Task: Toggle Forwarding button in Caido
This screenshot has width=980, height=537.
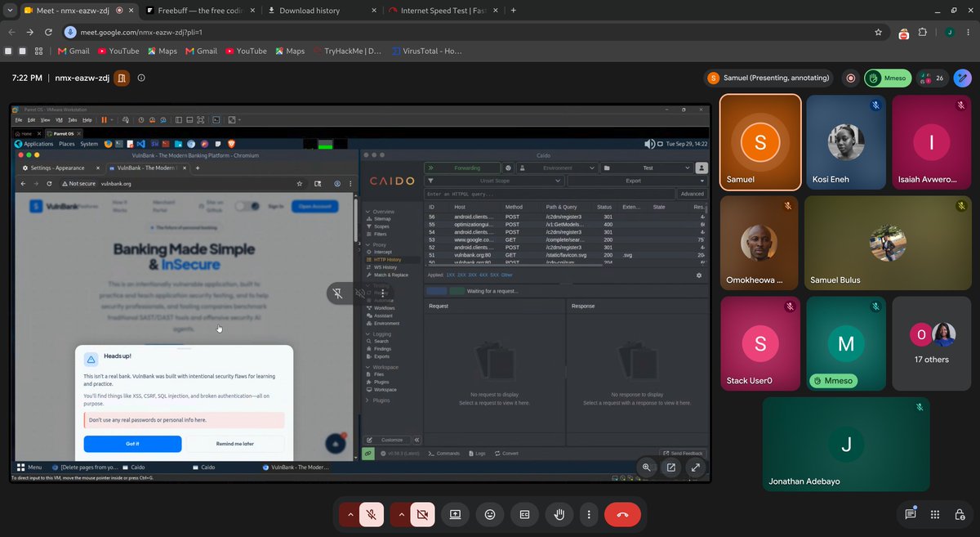Action: tap(462, 168)
